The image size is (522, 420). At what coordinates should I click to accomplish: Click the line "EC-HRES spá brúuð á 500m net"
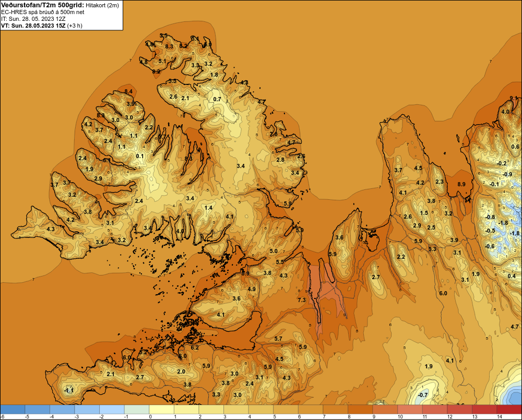pos(43,12)
